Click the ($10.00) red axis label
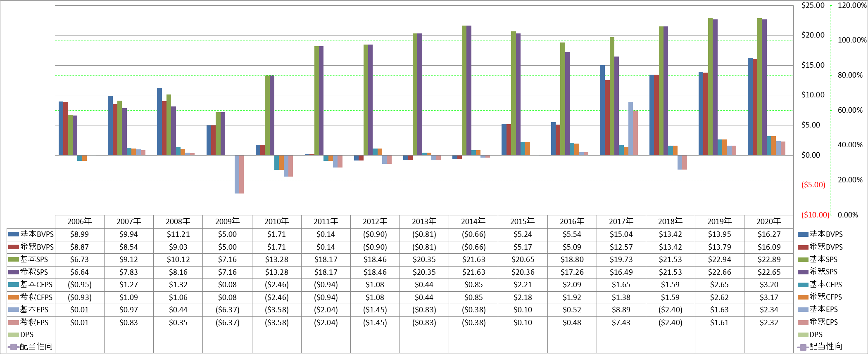Viewport: 868px width, 354px height. coord(815,215)
